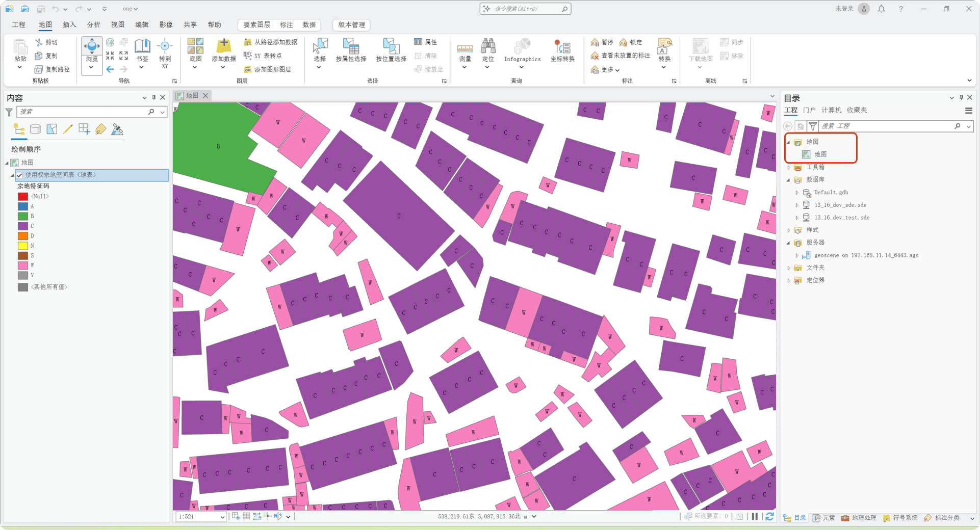This screenshot has height=530, width=980.
Task: Expand the 工具箱 node in catalog
Action: 789,167
